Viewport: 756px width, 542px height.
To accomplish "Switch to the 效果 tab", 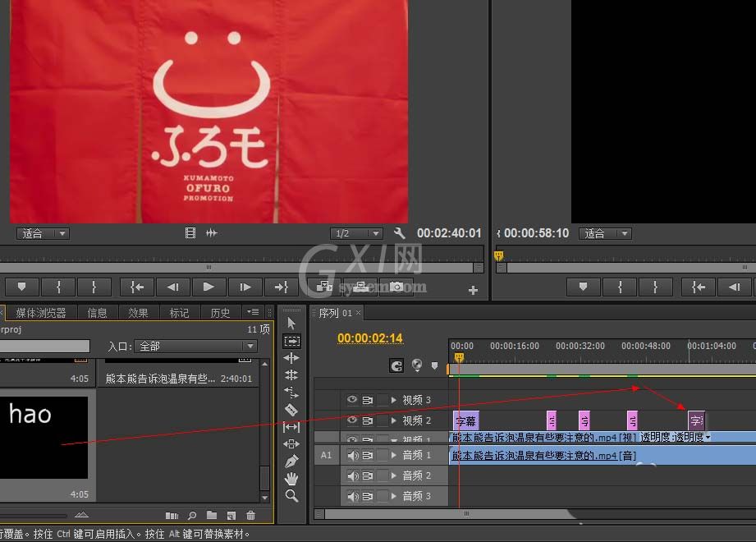I will [138, 313].
